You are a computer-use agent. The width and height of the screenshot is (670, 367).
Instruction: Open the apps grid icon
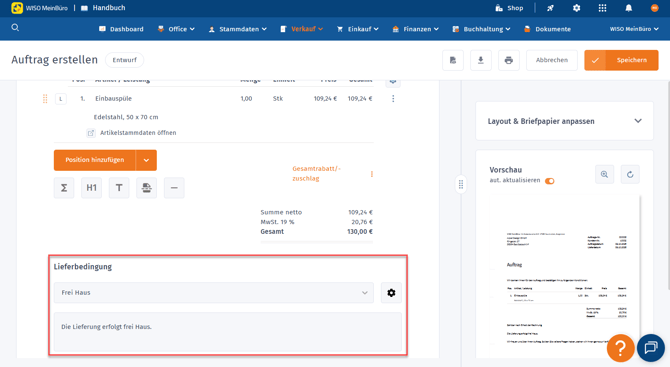(602, 8)
